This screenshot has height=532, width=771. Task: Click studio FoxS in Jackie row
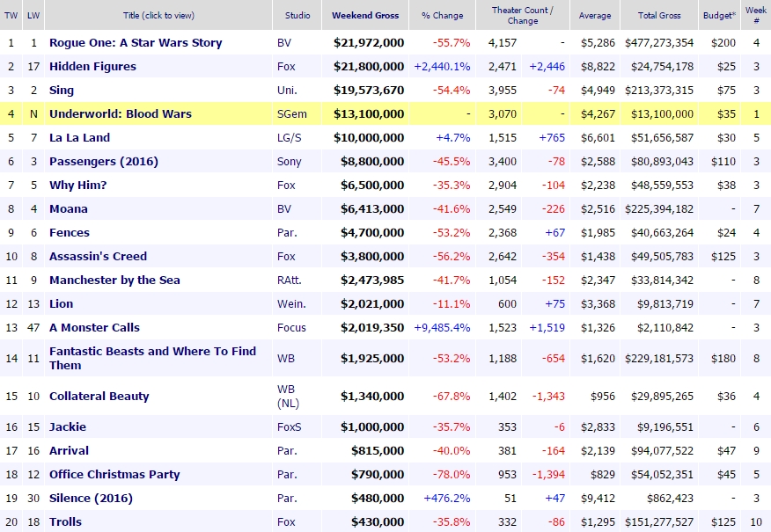tap(289, 426)
